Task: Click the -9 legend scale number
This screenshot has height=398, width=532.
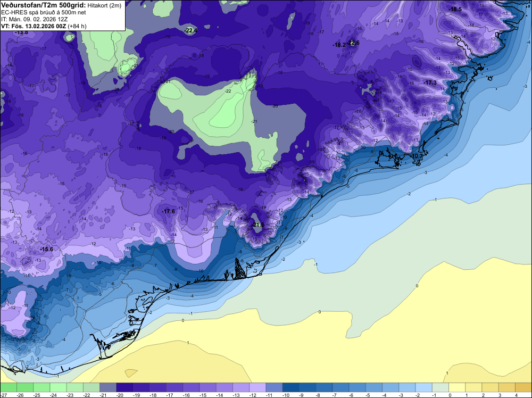Action: click(302, 395)
